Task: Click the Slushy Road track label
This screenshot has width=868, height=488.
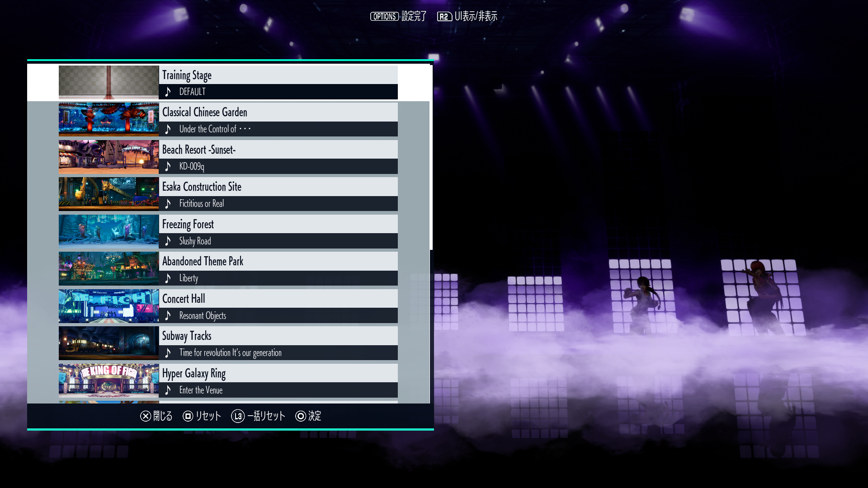Action: point(195,241)
